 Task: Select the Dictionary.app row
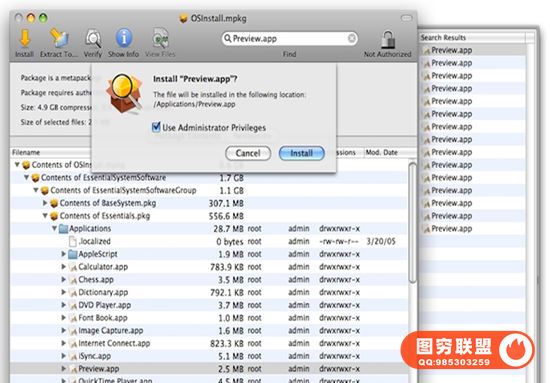pyautogui.click(x=209, y=293)
